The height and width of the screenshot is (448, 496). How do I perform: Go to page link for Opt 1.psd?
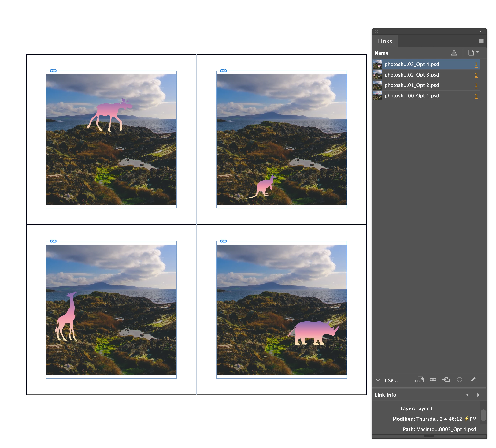click(476, 96)
